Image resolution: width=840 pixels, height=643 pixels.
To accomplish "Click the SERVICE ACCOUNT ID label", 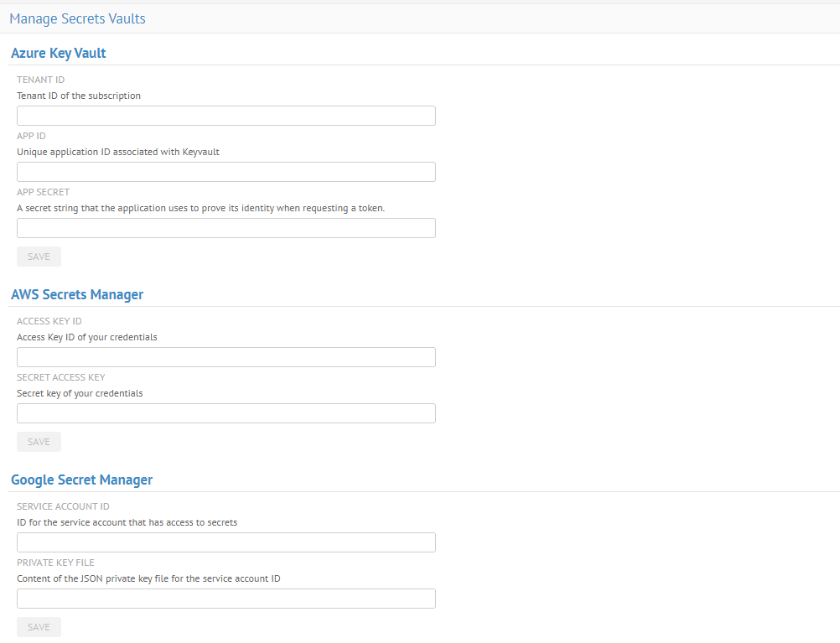I will tap(63, 507).
